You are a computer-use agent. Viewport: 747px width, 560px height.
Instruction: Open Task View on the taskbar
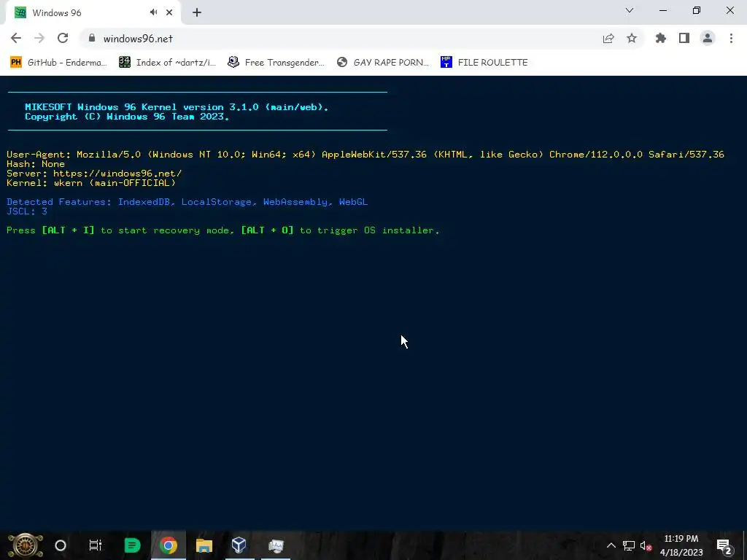coord(96,545)
